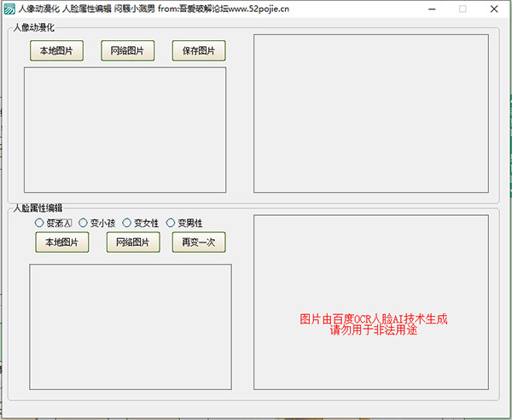Click the red 图片由百度OCR人脸AI技术生成 notice
Viewport: 512px width, 420px height.
374,319
